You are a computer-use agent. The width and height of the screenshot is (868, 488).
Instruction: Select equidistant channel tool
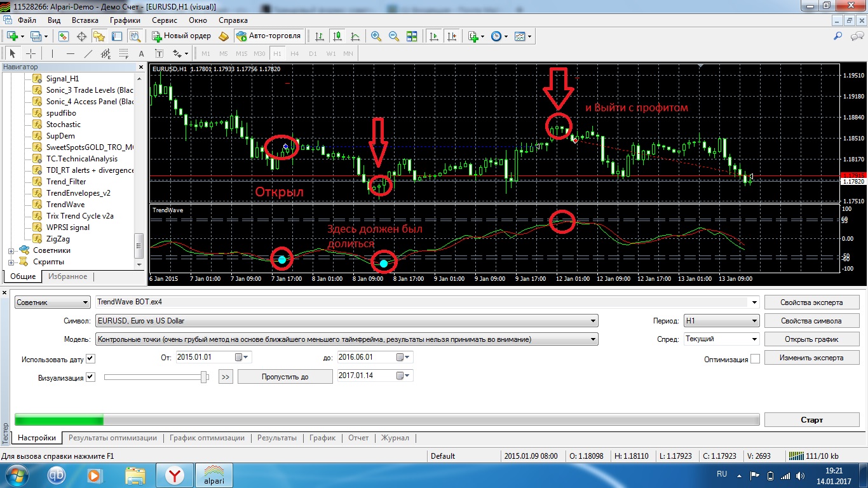[106, 54]
